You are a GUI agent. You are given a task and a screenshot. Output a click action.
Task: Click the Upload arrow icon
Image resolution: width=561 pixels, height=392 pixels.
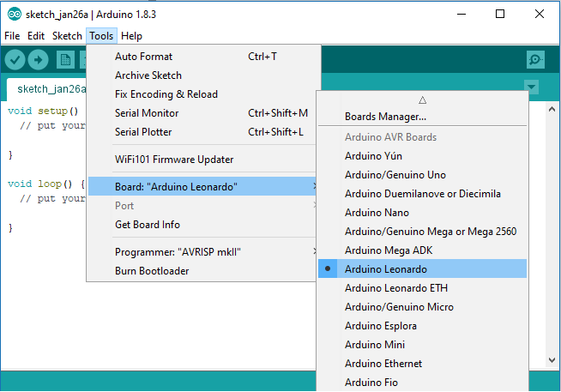[39, 59]
